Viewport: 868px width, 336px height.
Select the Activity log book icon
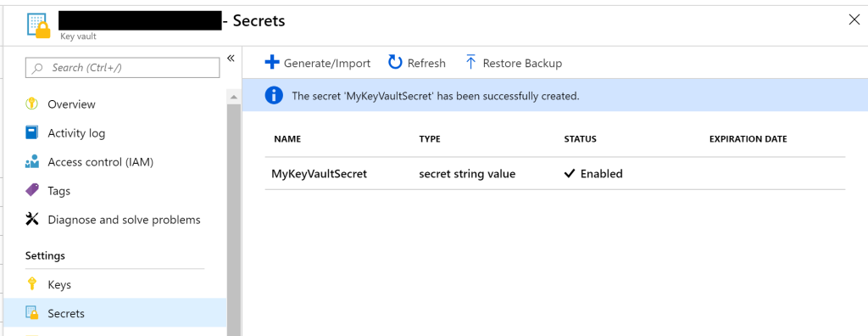(x=31, y=132)
